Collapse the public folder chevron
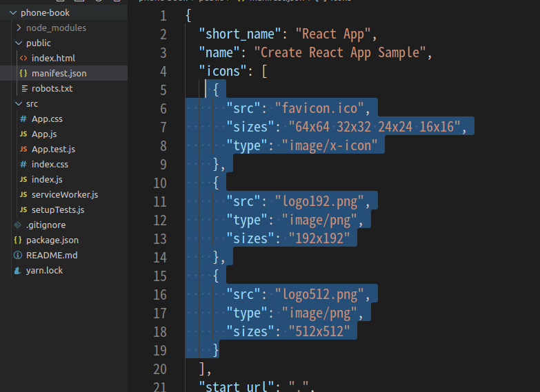540x392 pixels. coord(19,43)
